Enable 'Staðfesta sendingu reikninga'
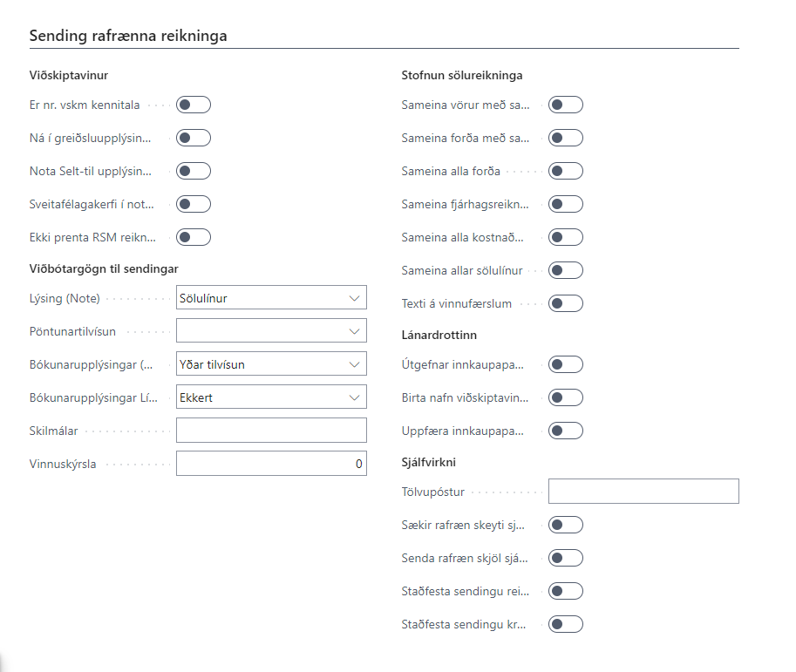796x672 pixels. click(x=565, y=590)
